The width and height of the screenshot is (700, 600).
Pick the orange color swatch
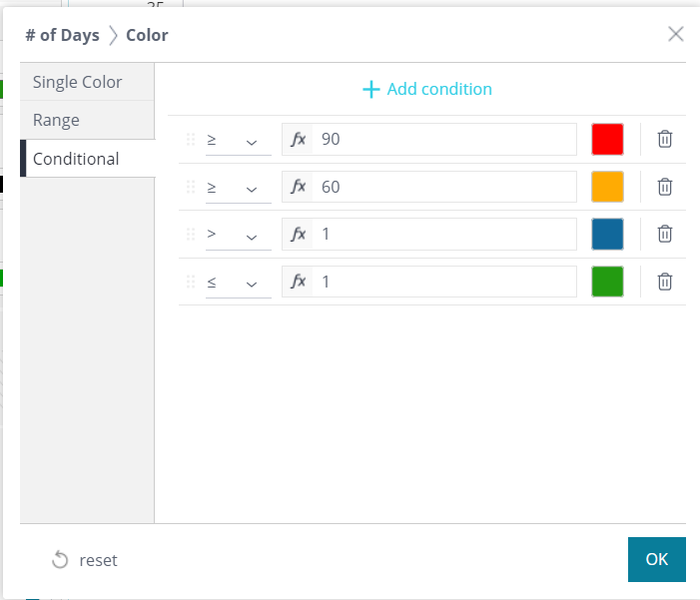pos(607,187)
